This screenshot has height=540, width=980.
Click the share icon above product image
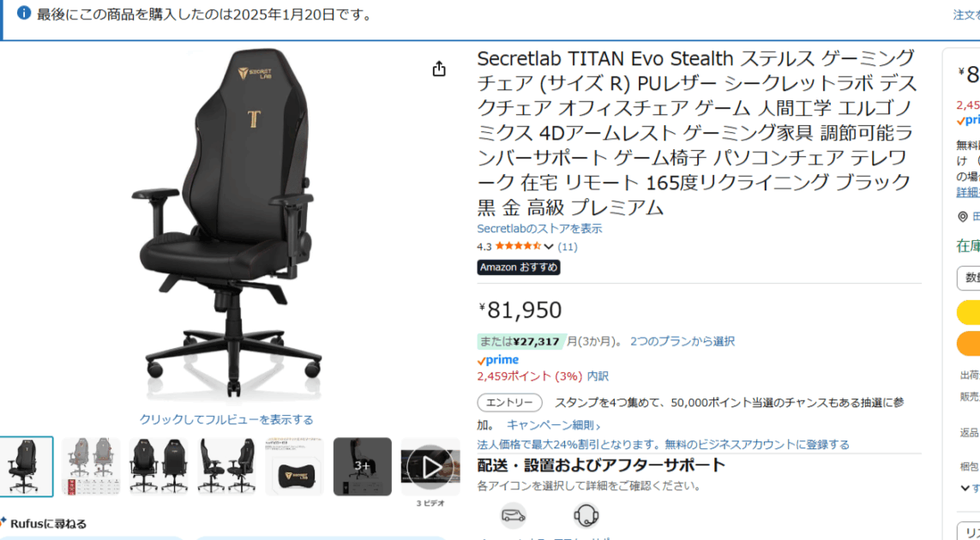tap(439, 69)
